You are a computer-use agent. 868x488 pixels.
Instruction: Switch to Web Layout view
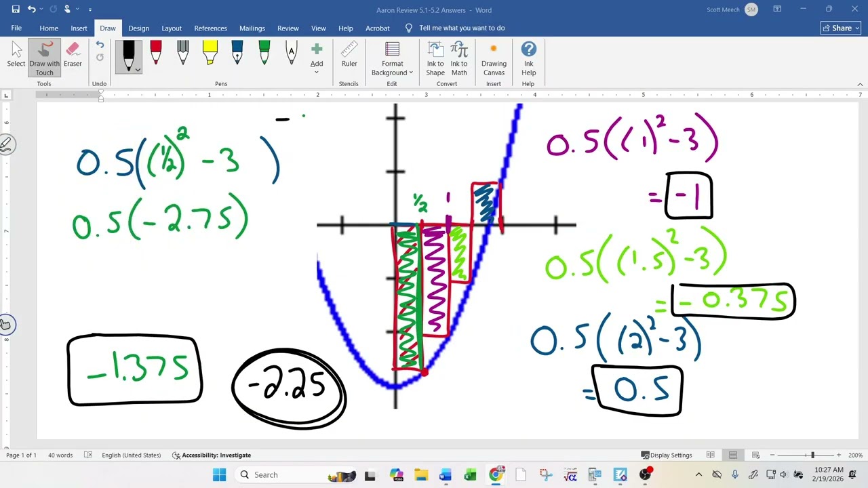click(756, 455)
